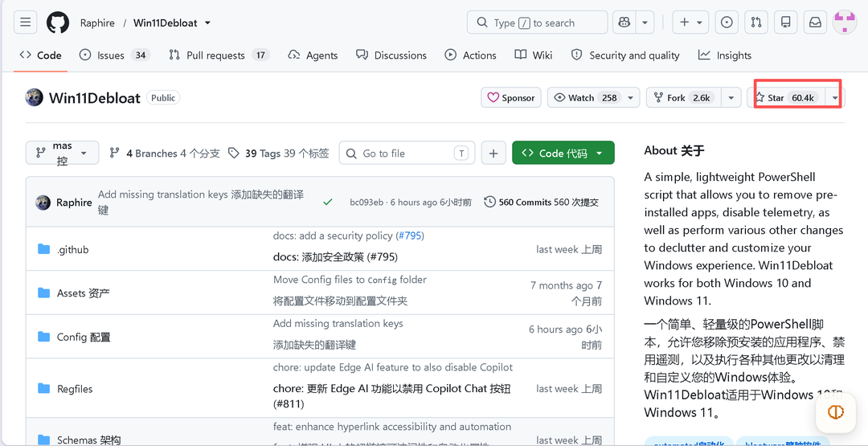Switch to the Security and quality tab
Viewport: 868px width, 446px height.
coord(625,55)
